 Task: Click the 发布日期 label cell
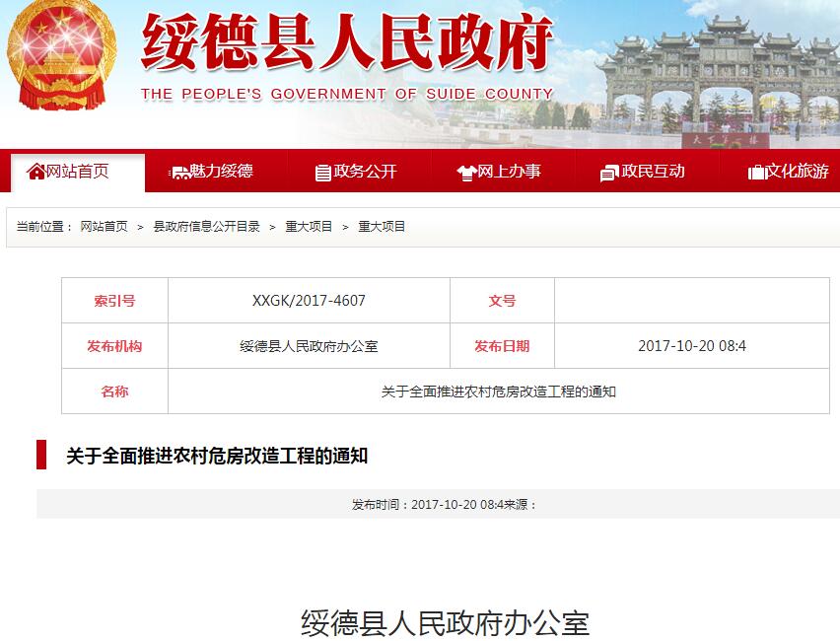point(502,346)
